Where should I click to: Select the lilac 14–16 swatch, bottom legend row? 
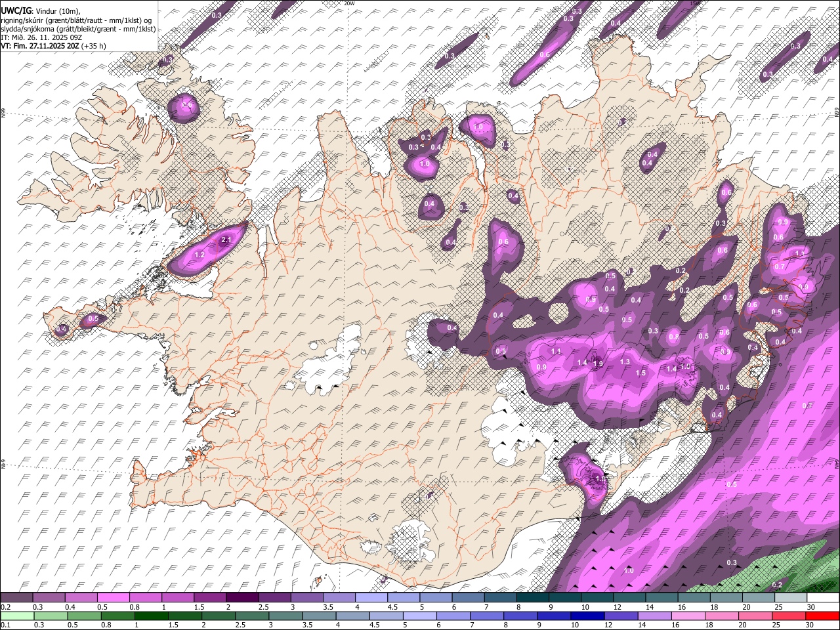(655, 616)
